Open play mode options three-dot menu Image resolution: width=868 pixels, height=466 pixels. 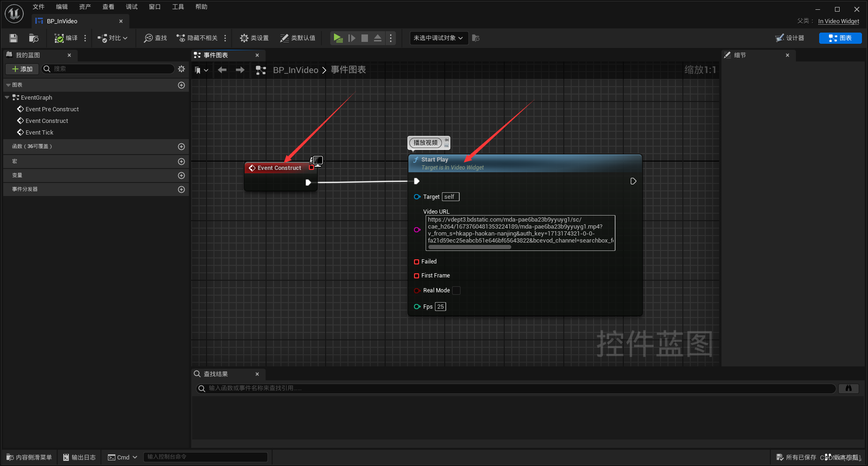pos(391,38)
